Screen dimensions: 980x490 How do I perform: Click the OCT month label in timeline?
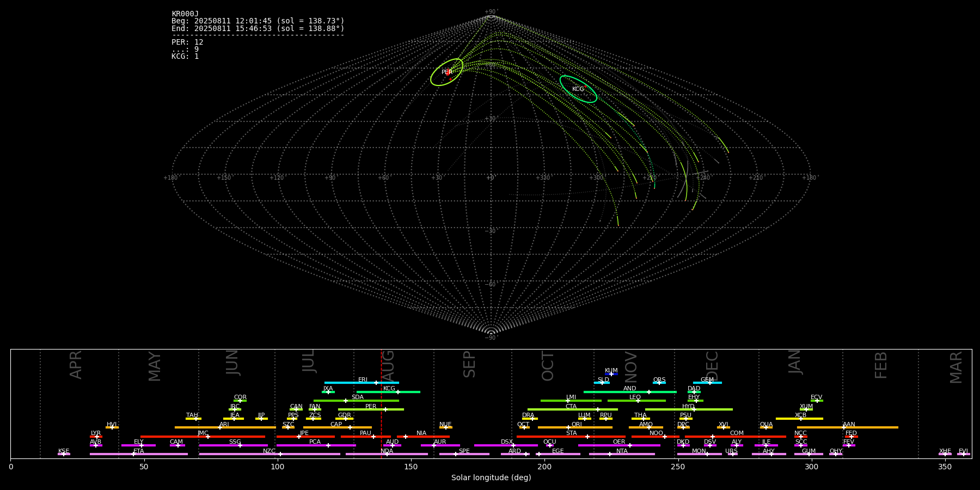548,366
